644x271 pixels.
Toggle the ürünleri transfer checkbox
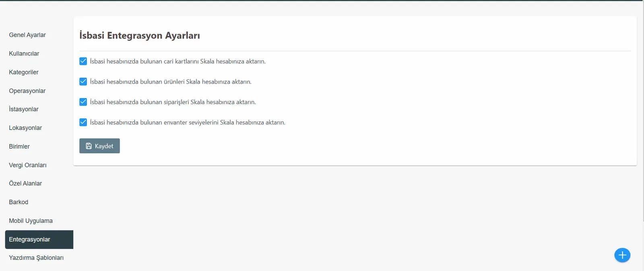[83, 82]
